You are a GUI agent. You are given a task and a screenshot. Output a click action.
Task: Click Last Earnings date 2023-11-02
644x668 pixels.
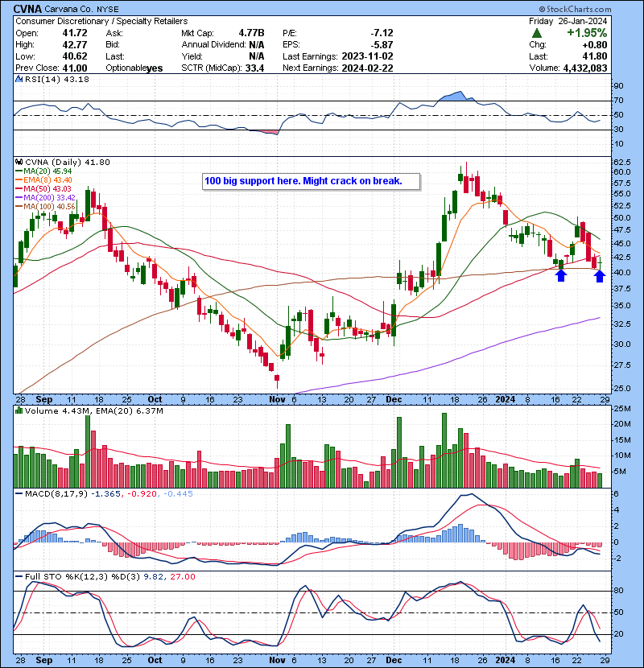tap(367, 56)
